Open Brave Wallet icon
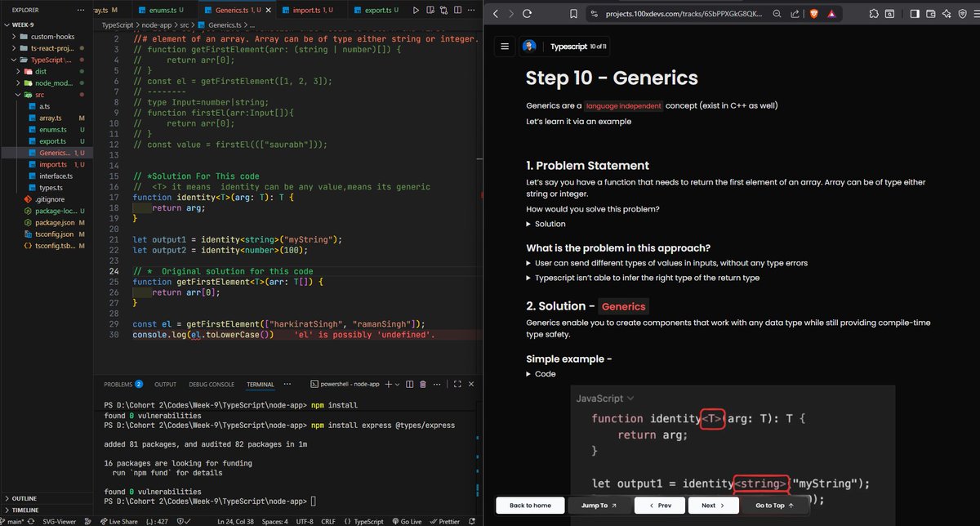980x526 pixels. (931, 14)
